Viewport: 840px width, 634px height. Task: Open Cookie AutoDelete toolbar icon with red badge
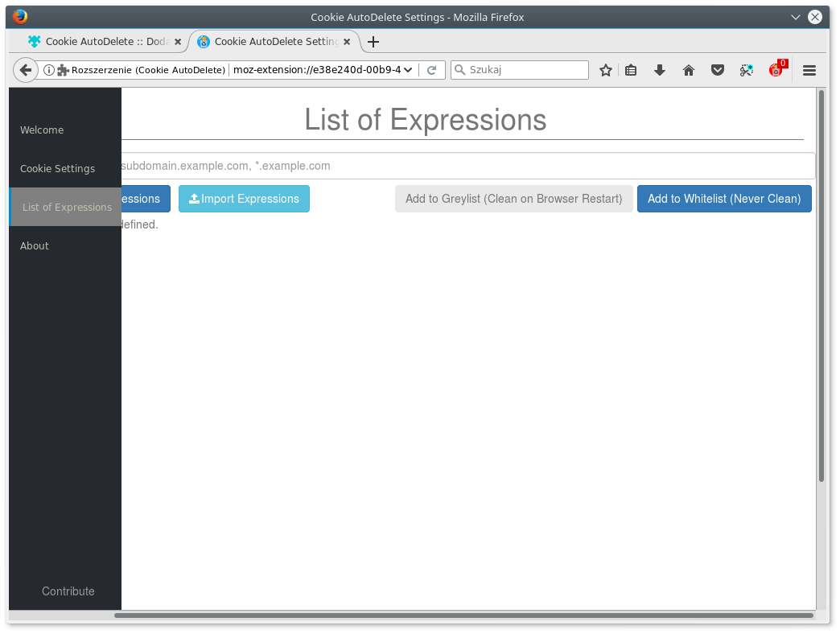pyautogui.click(x=776, y=68)
